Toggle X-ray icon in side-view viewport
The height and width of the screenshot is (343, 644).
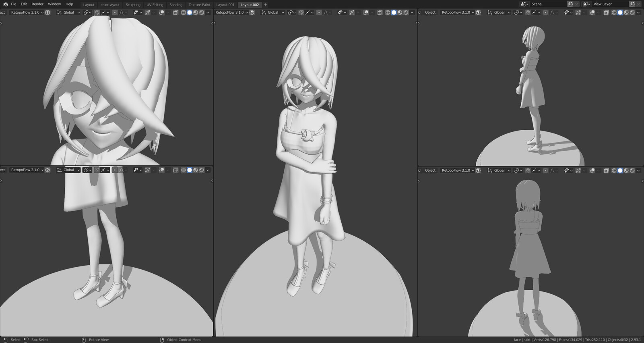tap(606, 12)
